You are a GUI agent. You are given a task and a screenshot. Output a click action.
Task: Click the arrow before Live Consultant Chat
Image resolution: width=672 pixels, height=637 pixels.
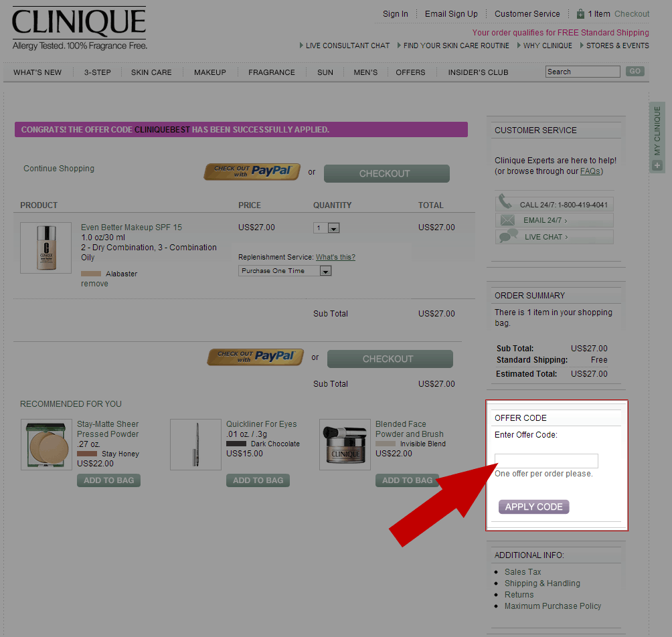point(301,45)
